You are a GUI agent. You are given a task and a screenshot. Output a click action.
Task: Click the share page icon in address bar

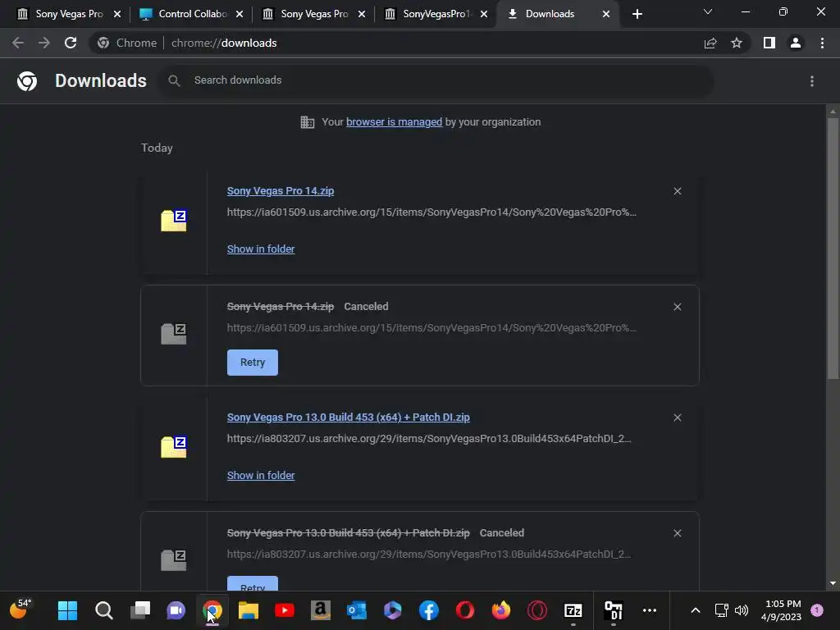click(710, 43)
